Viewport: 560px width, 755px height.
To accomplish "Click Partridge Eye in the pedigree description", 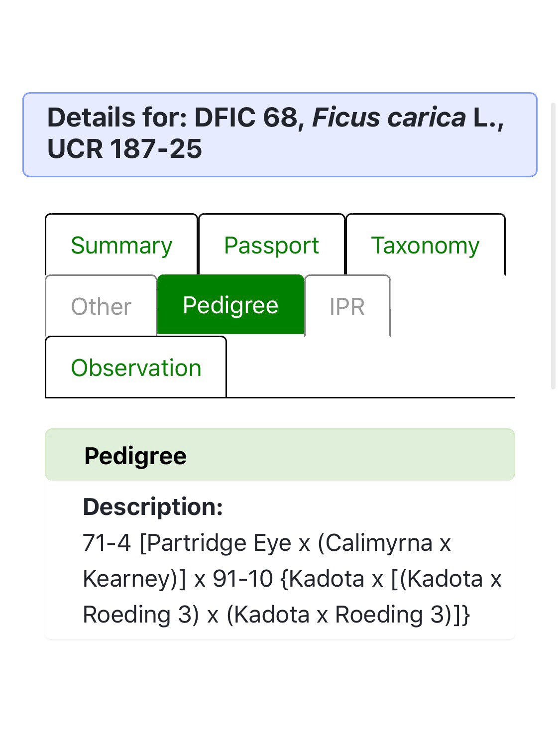I will pyautogui.click(x=219, y=543).
